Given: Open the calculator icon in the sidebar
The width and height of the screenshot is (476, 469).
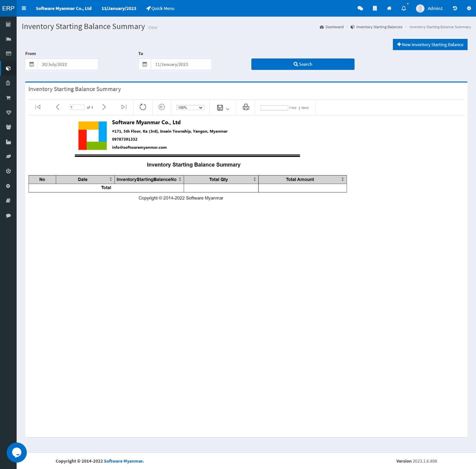Looking at the screenshot, I should pyautogui.click(x=8, y=24).
